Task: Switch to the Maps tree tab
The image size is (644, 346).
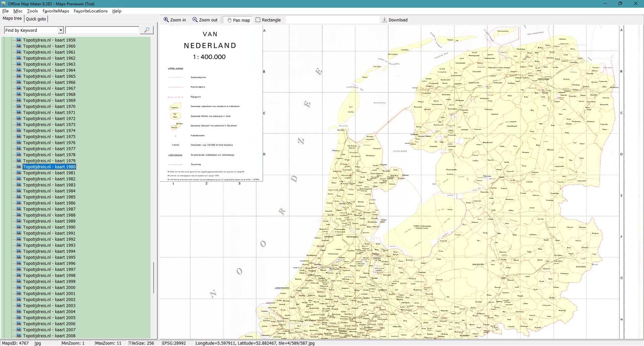Action: coord(12,18)
